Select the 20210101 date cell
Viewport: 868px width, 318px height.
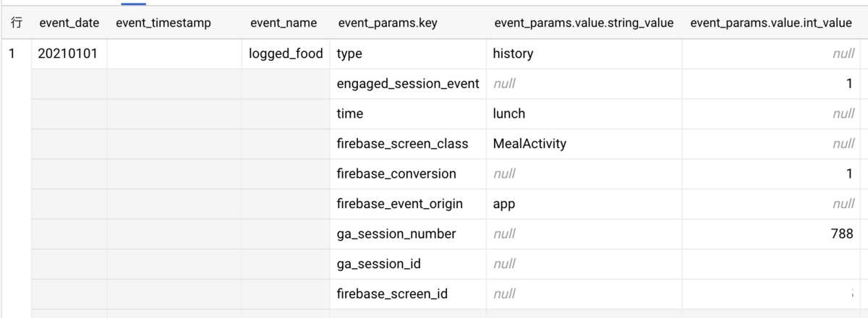[x=69, y=53]
